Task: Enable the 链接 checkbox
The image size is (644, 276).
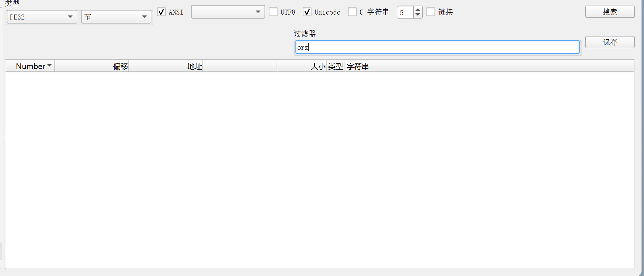Action: (x=431, y=12)
